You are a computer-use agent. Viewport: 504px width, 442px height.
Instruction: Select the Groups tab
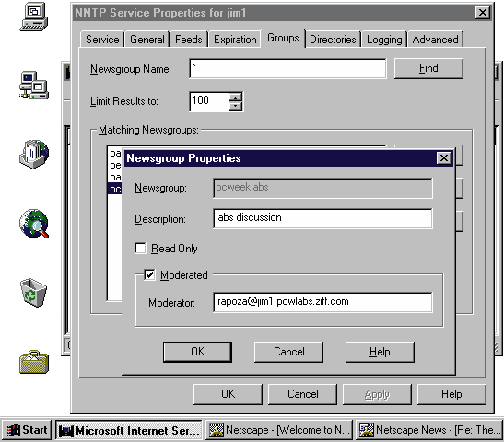pos(283,38)
